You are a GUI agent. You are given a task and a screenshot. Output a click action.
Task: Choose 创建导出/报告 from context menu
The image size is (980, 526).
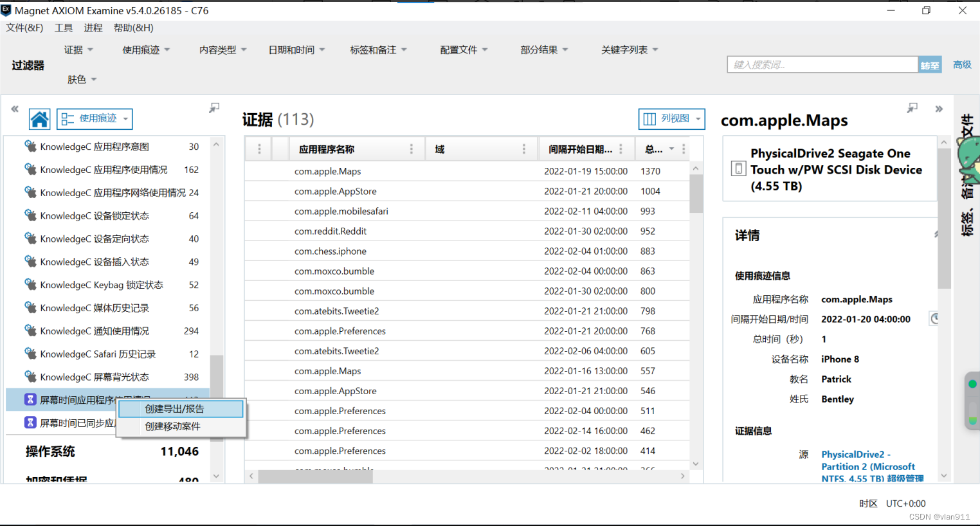(181, 409)
